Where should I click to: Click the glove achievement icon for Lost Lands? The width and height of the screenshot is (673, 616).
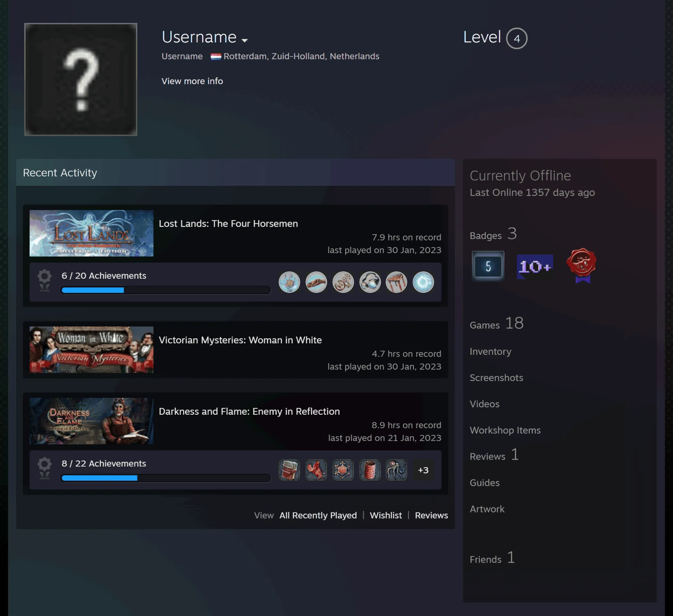316,282
